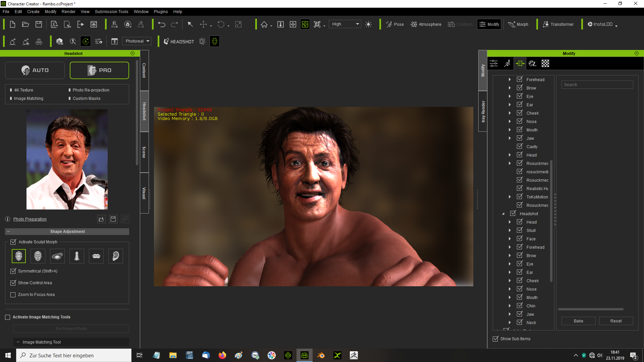Open the checkerboard texture tab in Modify panel
This screenshot has width=644, height=362.
545,63
